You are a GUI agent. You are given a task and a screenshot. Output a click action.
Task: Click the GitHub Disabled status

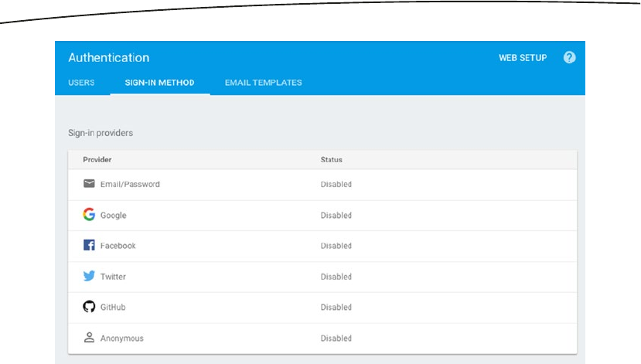(x=336, y=308)
